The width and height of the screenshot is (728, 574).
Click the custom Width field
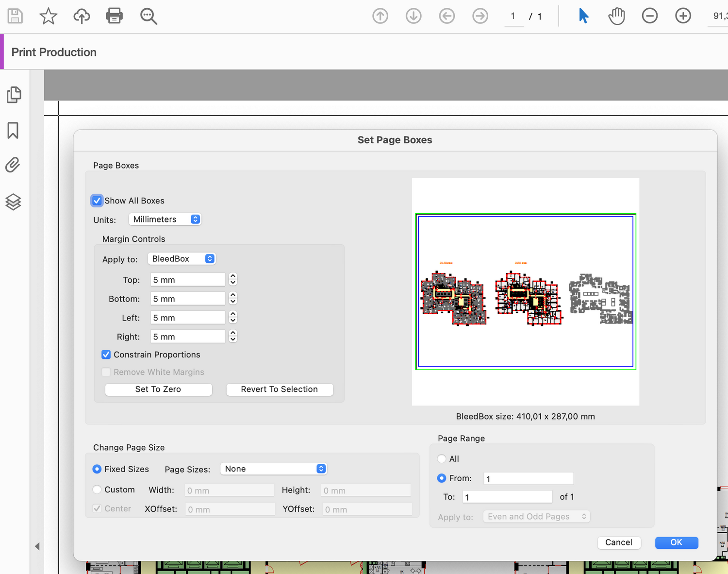pyautogui.click(x=230, y=490)
